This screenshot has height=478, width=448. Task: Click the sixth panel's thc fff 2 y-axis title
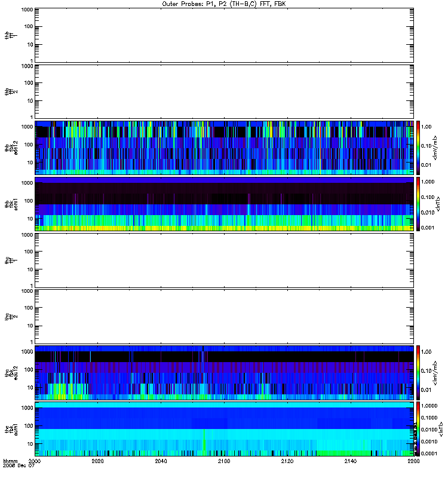11,317
